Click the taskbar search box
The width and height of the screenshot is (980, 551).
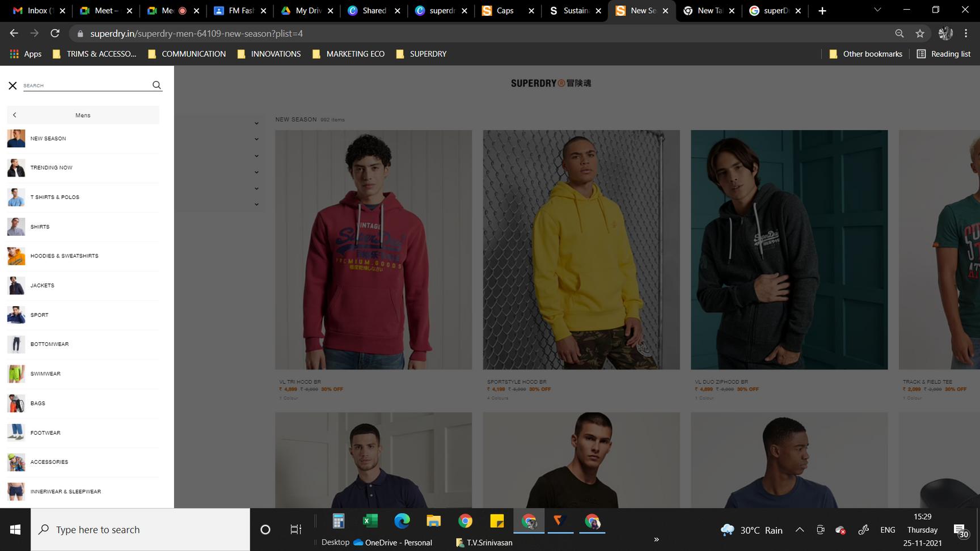coord(140,529)
